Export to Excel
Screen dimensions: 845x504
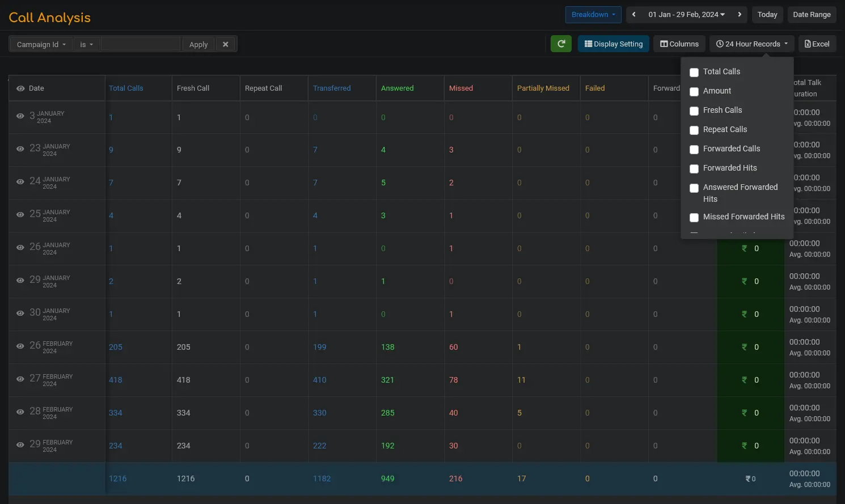tap(817, 44)
